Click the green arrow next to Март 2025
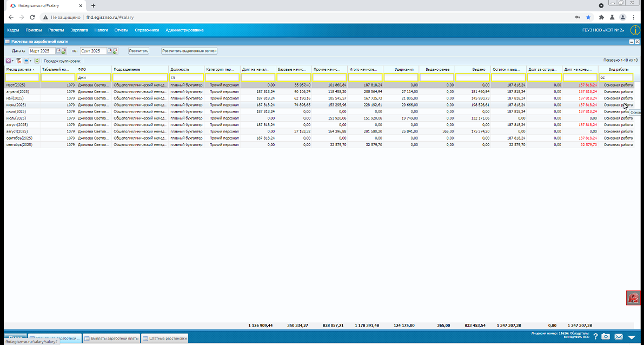Screen dimensions: 644x345 [x=64, y=51]
